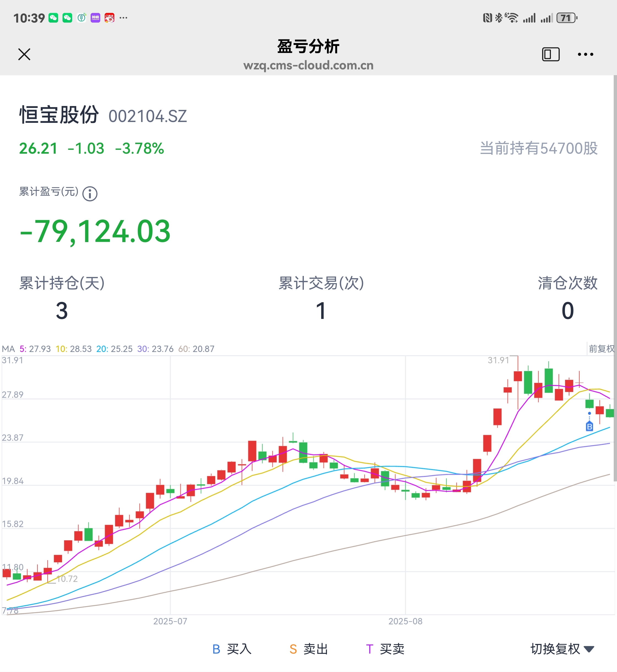The image size is (617, 672).
Task: Close the 盈亏分析 page with X
Action: pyautogui.click(x=24, y=55)
